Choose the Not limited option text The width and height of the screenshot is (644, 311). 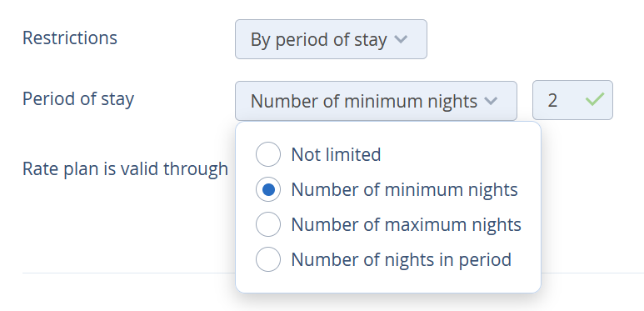point(336,154)
